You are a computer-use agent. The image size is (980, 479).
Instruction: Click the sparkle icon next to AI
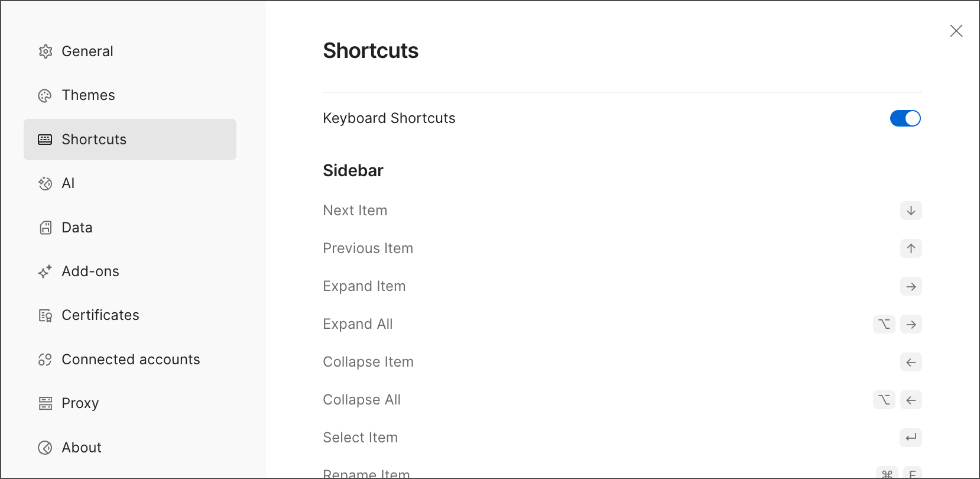(x=45, y=183)
